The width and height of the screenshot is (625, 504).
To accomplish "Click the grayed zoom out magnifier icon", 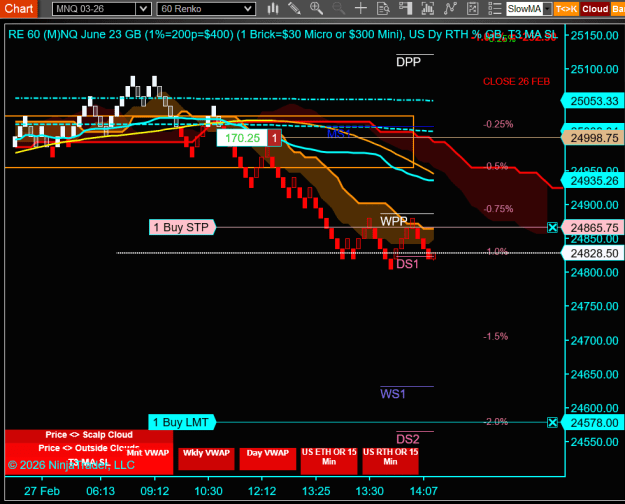I will click(x=338, y=8).
